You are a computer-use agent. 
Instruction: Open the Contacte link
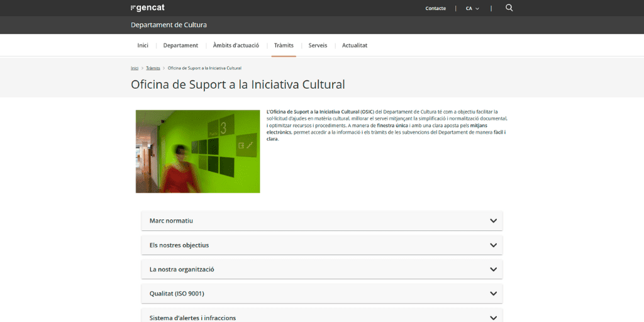435,8
